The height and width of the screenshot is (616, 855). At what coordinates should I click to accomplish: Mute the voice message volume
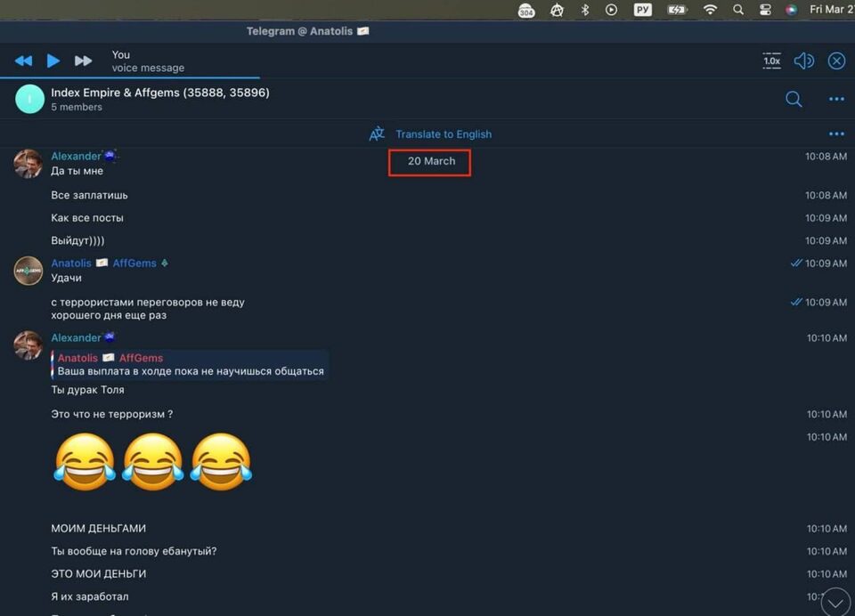pyautogui.click(x=803, y=61)
